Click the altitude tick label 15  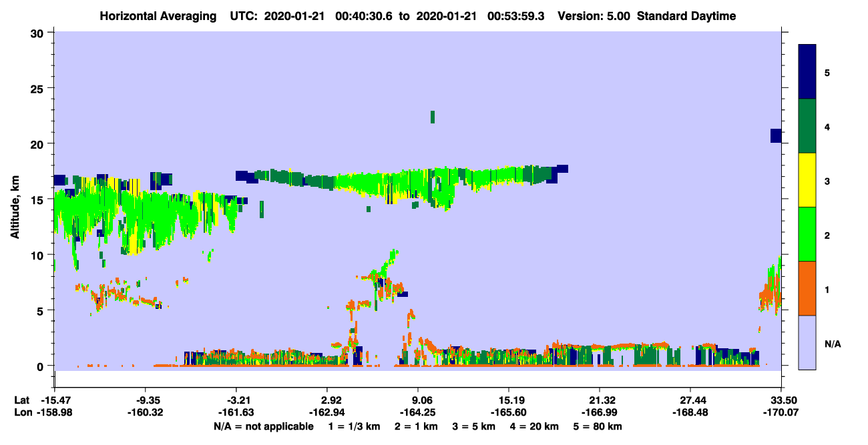pyautogui.click(x=38, y=199)
